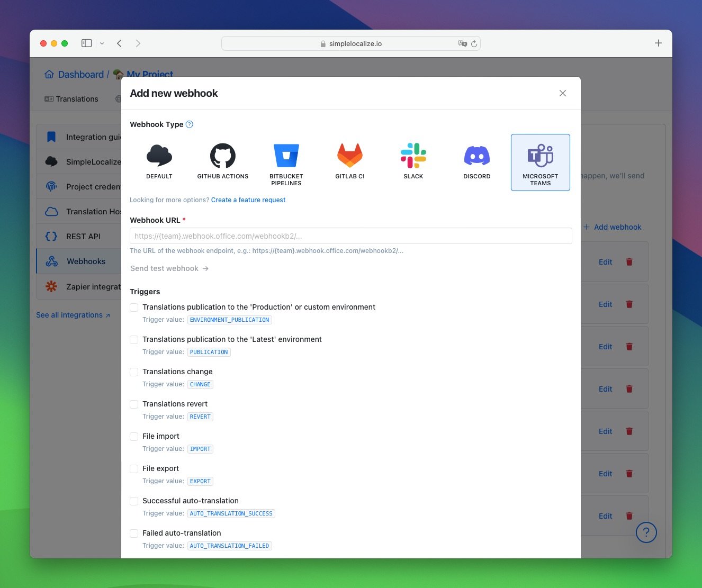
Task: Toggle the Safari sidebar button
Action: (x=87, y=43)
